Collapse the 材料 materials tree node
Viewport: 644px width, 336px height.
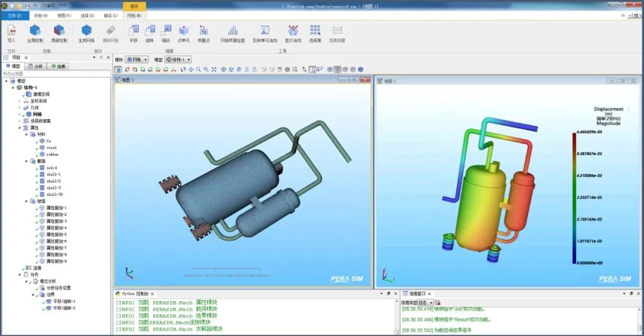[x=26, y=134]
